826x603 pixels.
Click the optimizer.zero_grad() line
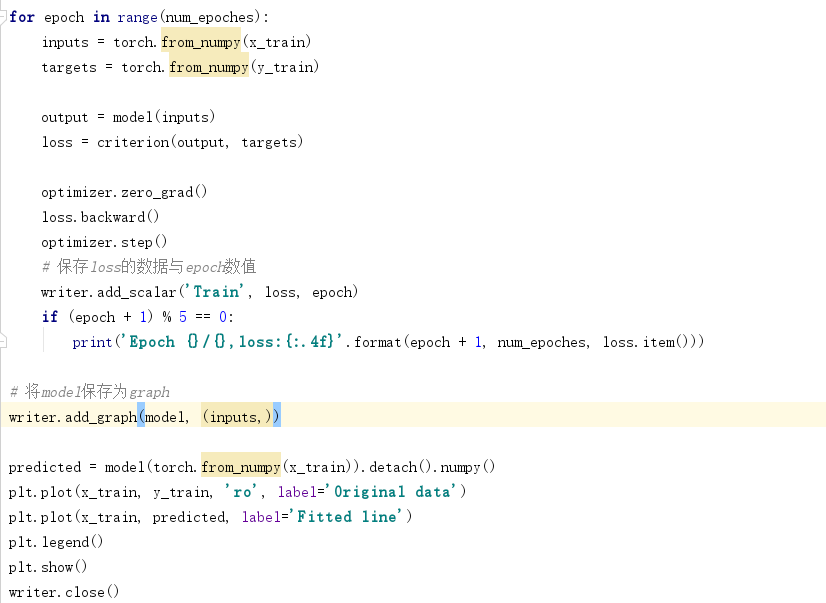(124, 192)
